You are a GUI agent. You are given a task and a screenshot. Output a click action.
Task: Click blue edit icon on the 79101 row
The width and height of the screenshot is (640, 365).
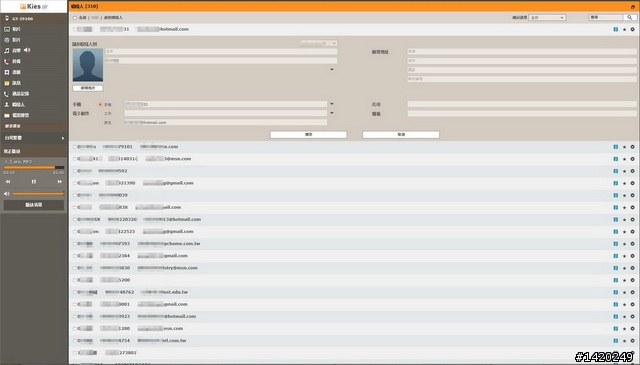(616, 147)
